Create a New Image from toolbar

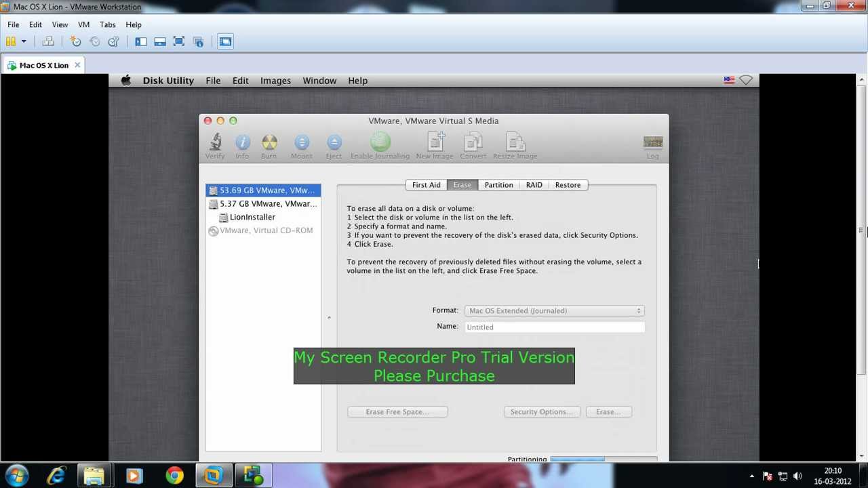tap(435, 146)
